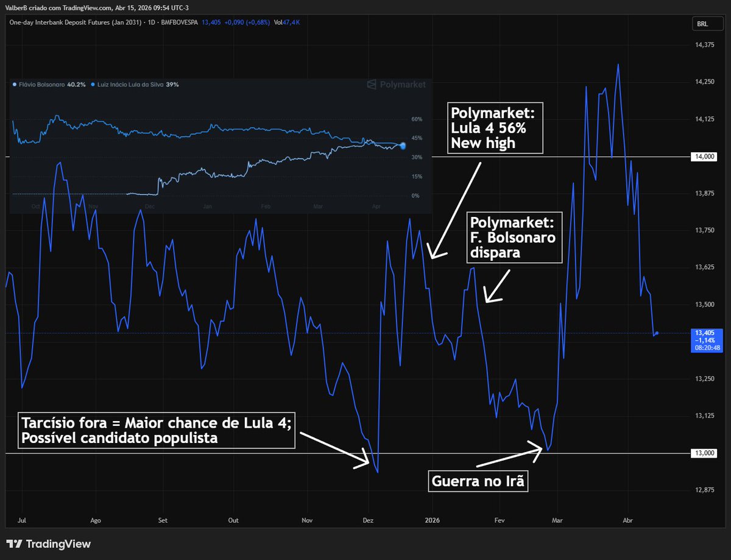Image resolution: width=731 pixels, height=560 pixels.
Task: Click the Dez label on the time axis
Action: pyautogui.click(x=367, y=522)
